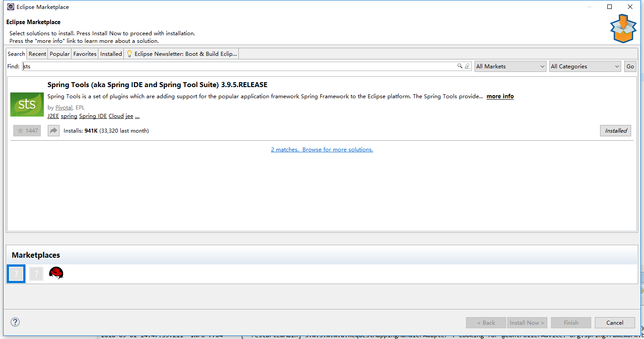This screenshot has height=339, width=644.
Task: Click the ellipsis more tags link
Action: pos(137,116)
